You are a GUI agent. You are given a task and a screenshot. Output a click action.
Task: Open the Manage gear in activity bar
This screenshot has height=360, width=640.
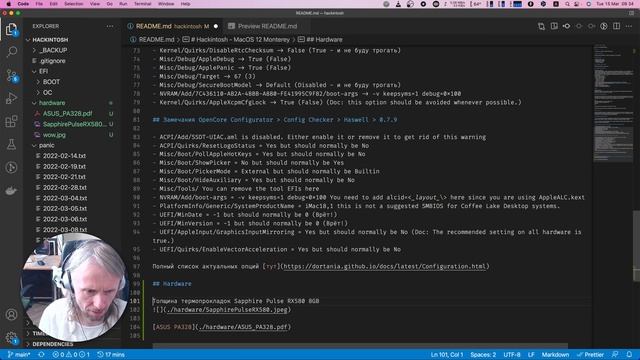(11, 338)
